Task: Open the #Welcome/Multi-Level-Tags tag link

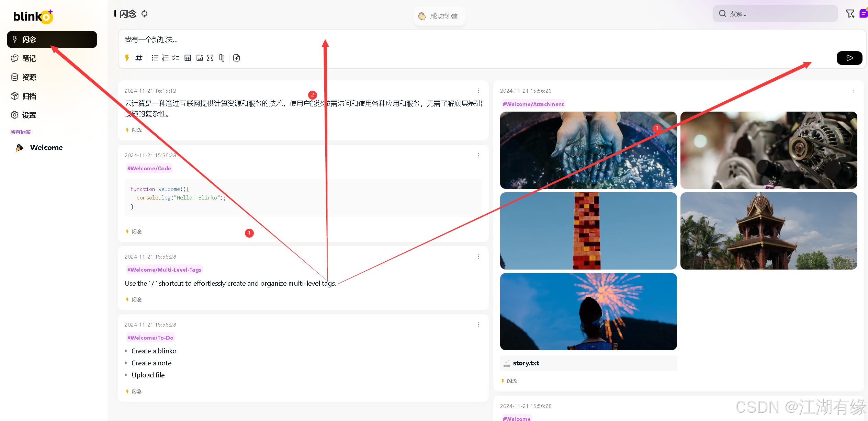Action: [164, 270]
